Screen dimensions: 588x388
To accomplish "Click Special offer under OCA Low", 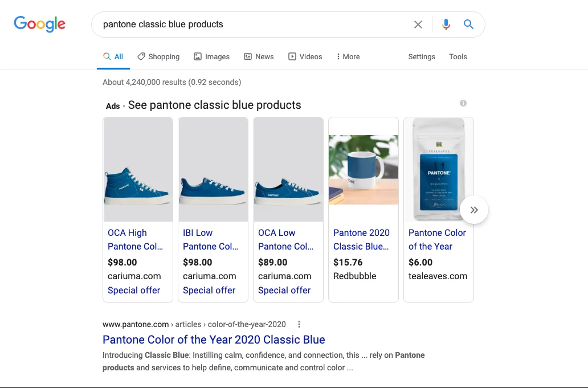I will tap(284, 290).
